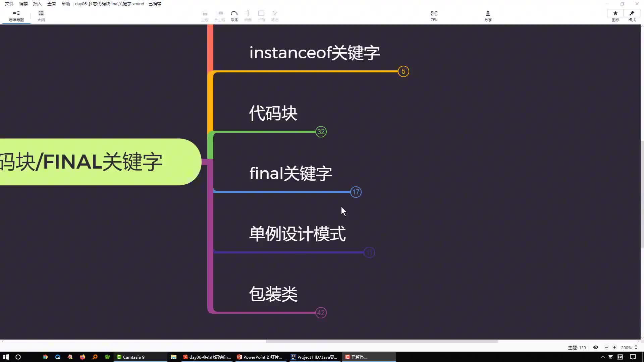Switch to PowerPoint 幻灯片 taskbar button
The image size is (644, 362).
[x=261, y=357]
